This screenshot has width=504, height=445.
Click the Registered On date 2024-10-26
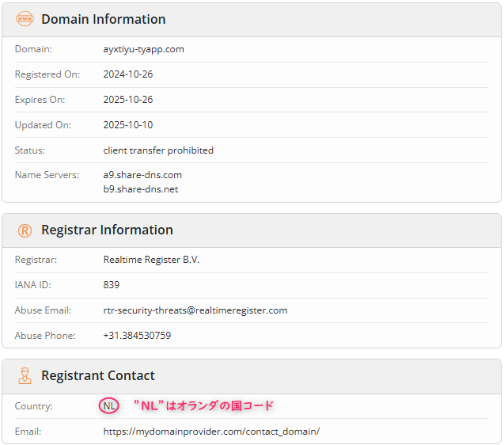pos(127,74)
